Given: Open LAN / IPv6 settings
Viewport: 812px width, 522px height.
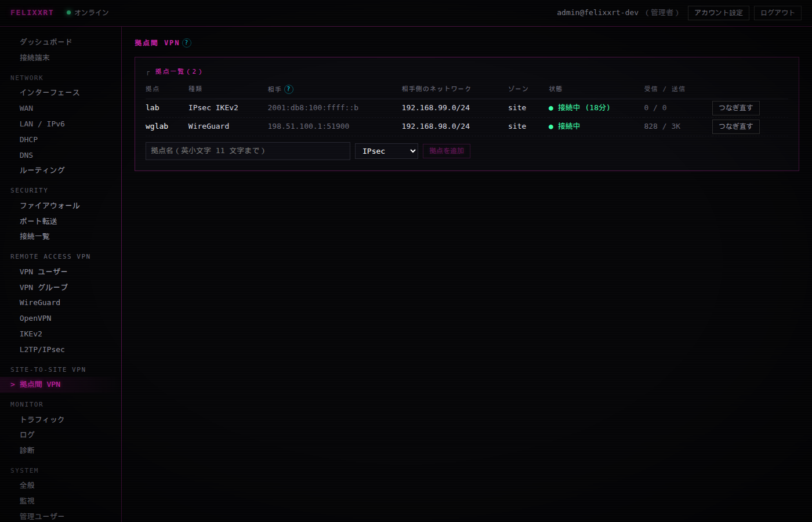Looking at the screenshot, I should [x=42, y=124].
